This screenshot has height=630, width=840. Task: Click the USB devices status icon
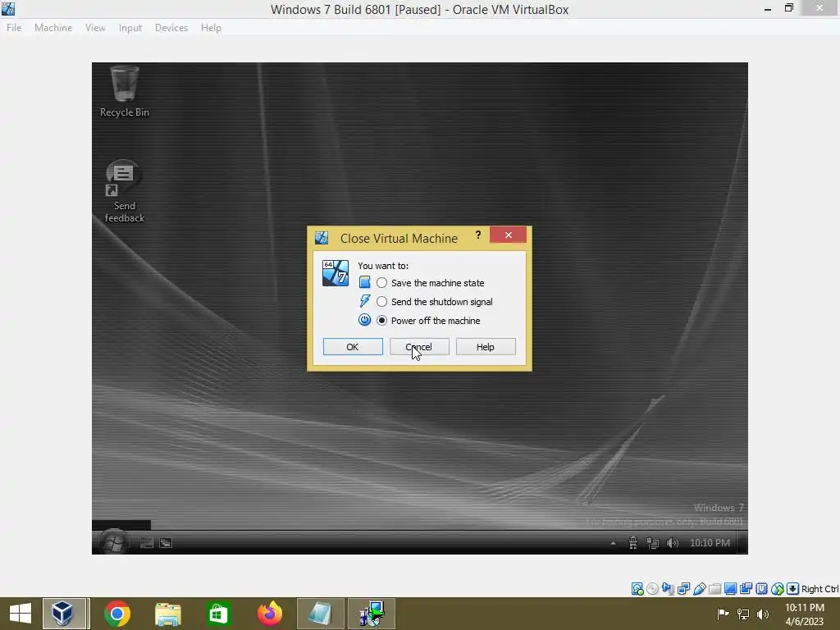coord(699,589)
